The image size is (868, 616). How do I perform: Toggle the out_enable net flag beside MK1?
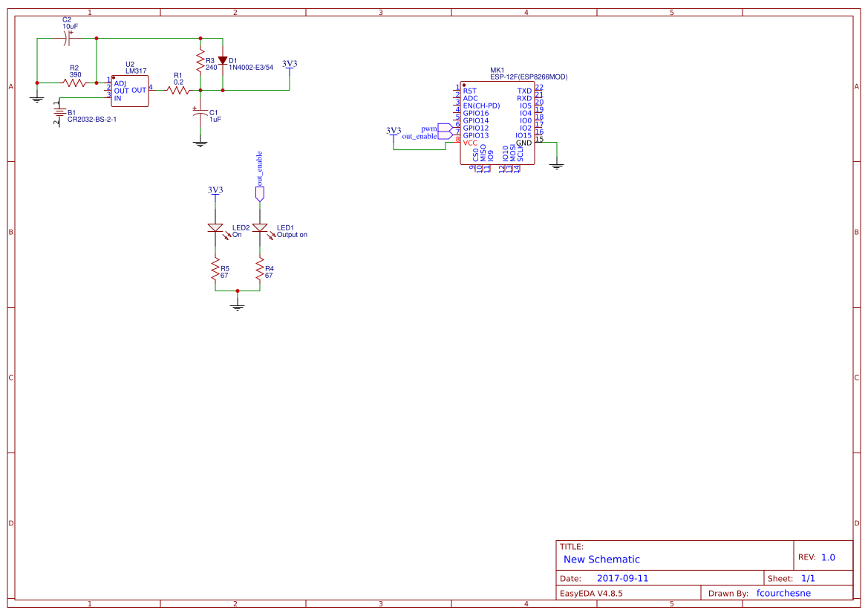tap(444, 134)
